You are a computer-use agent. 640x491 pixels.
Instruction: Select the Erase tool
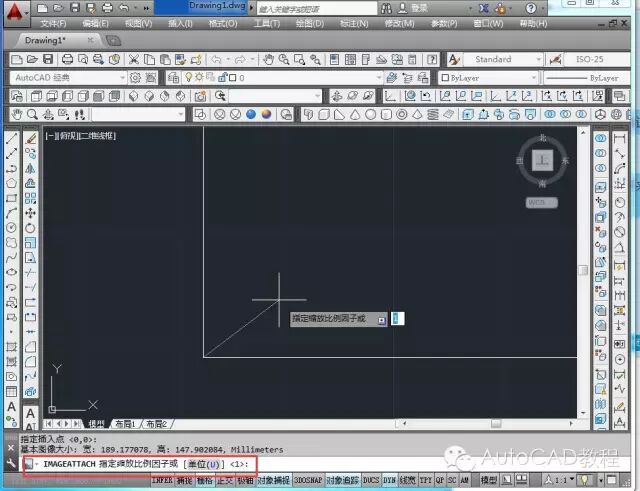(x=31, y=139)
